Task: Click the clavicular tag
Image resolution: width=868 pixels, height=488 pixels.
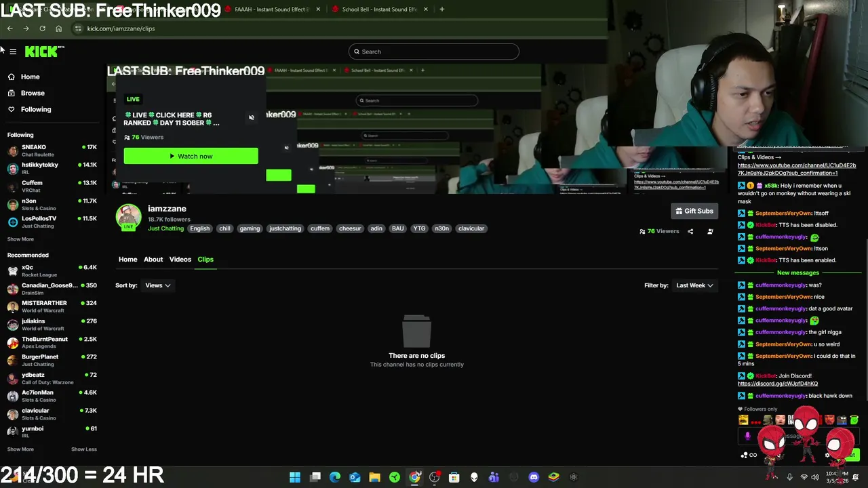Action: point(471,228)
